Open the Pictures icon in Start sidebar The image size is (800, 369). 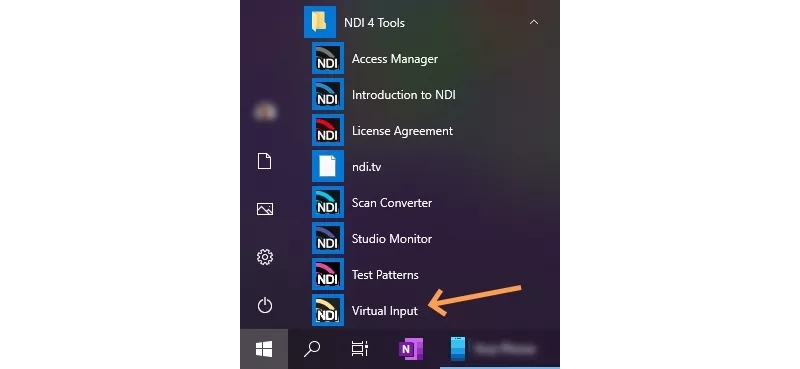[265, 209]
